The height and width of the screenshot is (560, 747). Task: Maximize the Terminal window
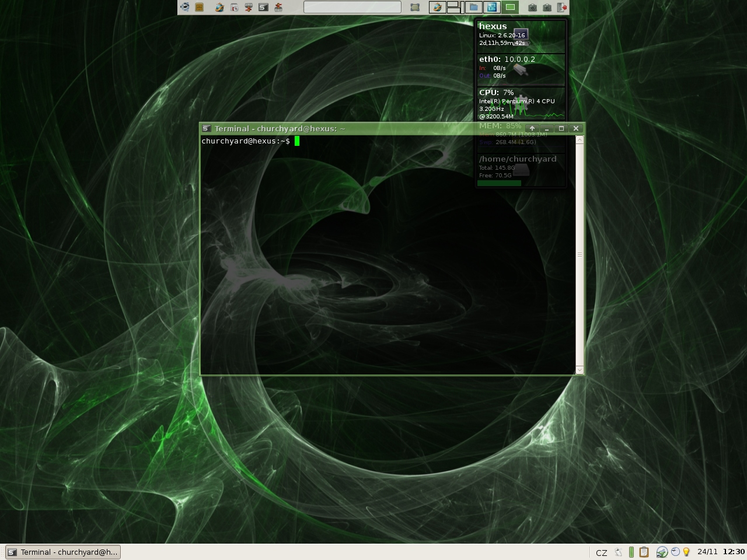(561, 128)
